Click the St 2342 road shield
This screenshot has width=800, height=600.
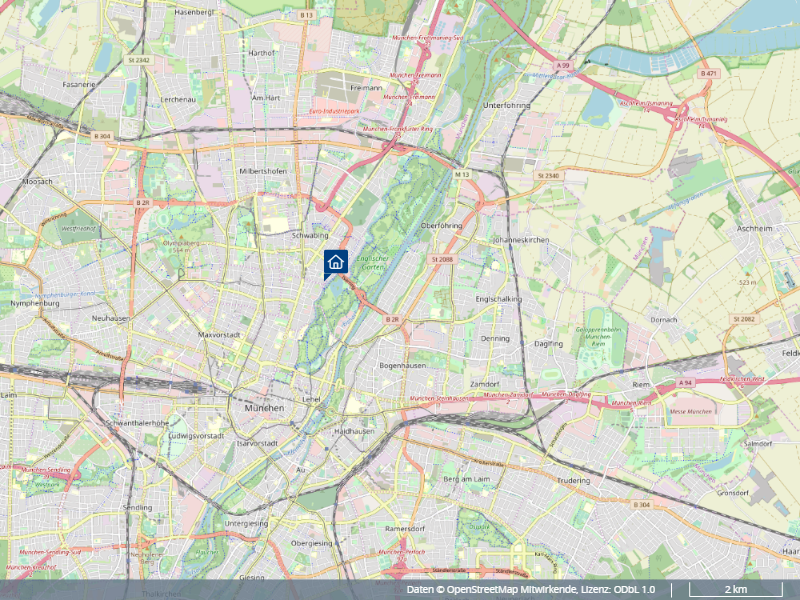point(139,60)
